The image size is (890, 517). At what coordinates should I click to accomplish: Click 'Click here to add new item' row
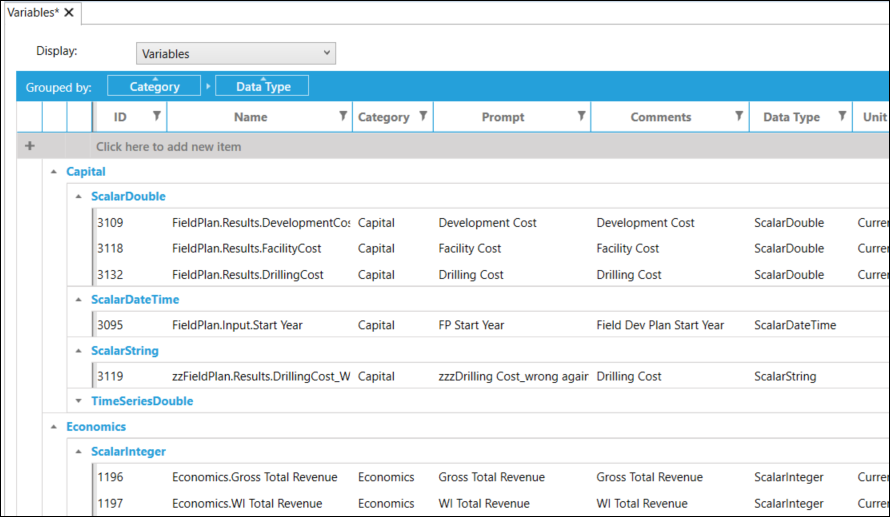point(453,146)
